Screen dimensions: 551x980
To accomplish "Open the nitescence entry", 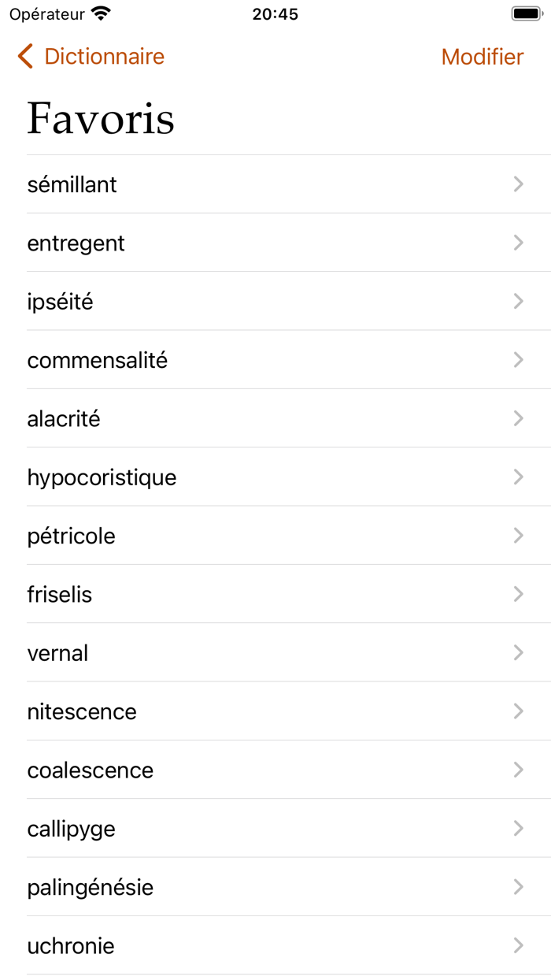I will pos(236,711).
